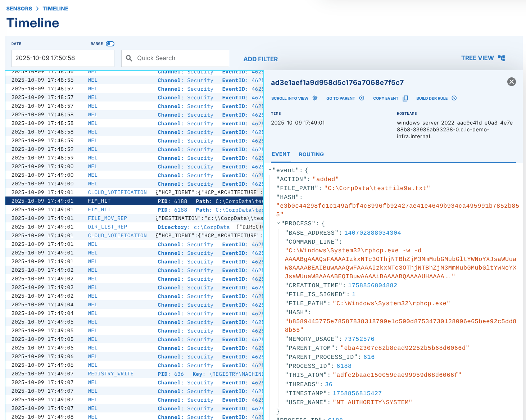Click the Date field showing 2025-10-09 17:50:58
This screenshot has height=420, width=526.
click(63, 58)
